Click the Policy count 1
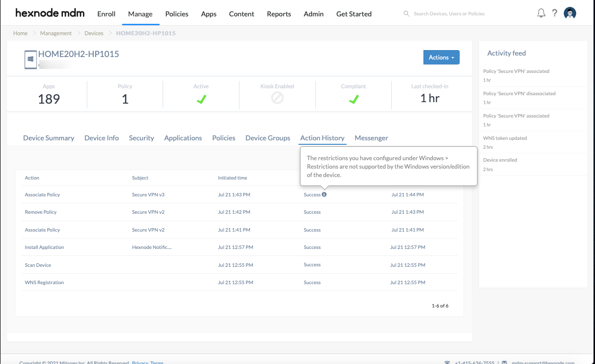Viewport: 595px width, 364px height. point(125,99)
